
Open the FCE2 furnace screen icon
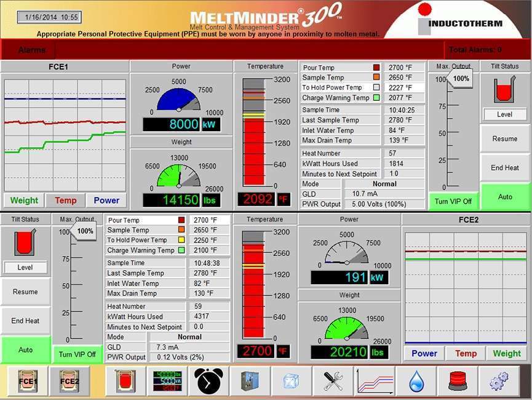pos(69,381)
